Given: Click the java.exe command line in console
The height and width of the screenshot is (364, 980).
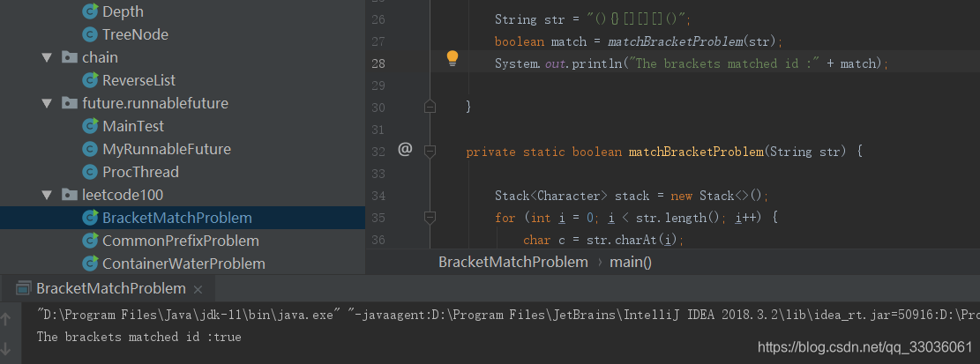Looking at the screenshot, I should 508,314.
